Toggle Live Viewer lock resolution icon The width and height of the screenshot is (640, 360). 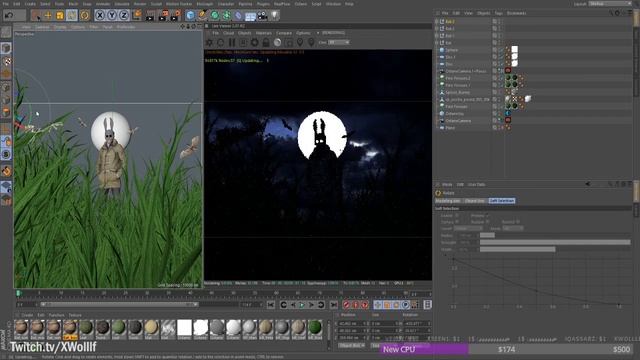tap(266, 42)
